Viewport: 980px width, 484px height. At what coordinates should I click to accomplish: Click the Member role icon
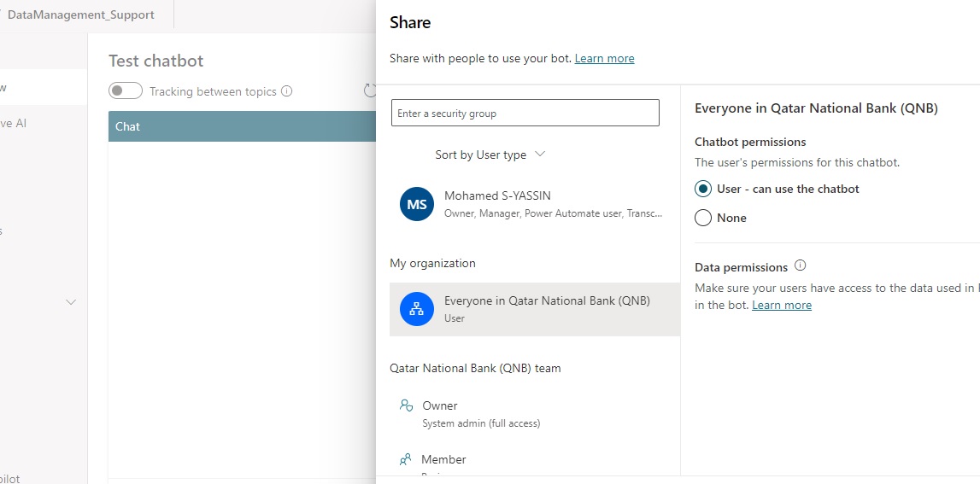tap(405, 459)
